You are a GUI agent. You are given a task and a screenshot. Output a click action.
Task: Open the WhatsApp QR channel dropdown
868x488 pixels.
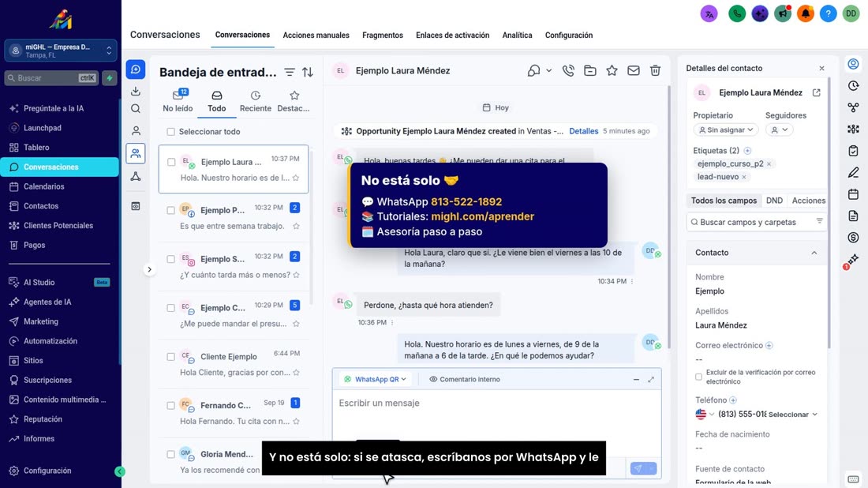376,380
